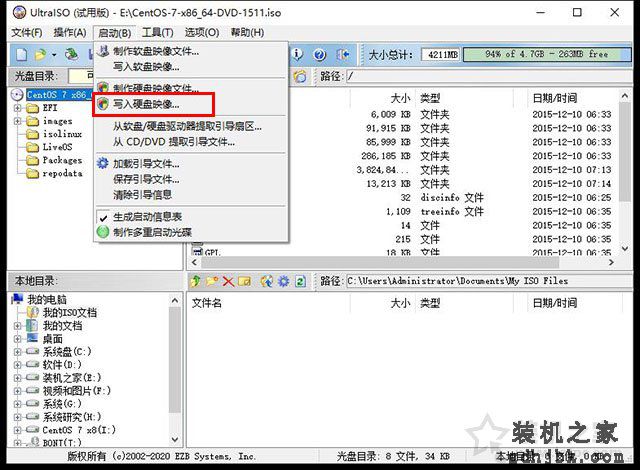Choose 从软盘/硬盘驱动器提取引导扇区... entry
The image size is (640, 470).
click(x=191, y=126)
